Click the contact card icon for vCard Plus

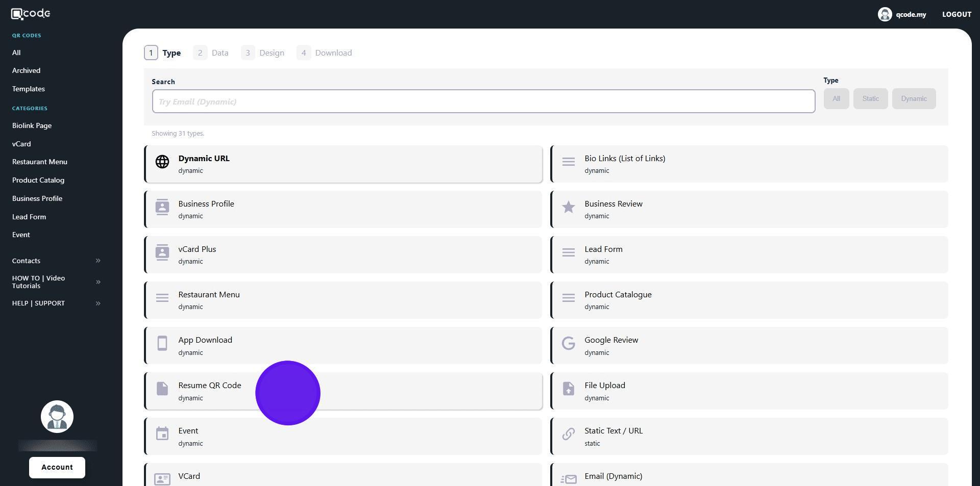point(162,252)
